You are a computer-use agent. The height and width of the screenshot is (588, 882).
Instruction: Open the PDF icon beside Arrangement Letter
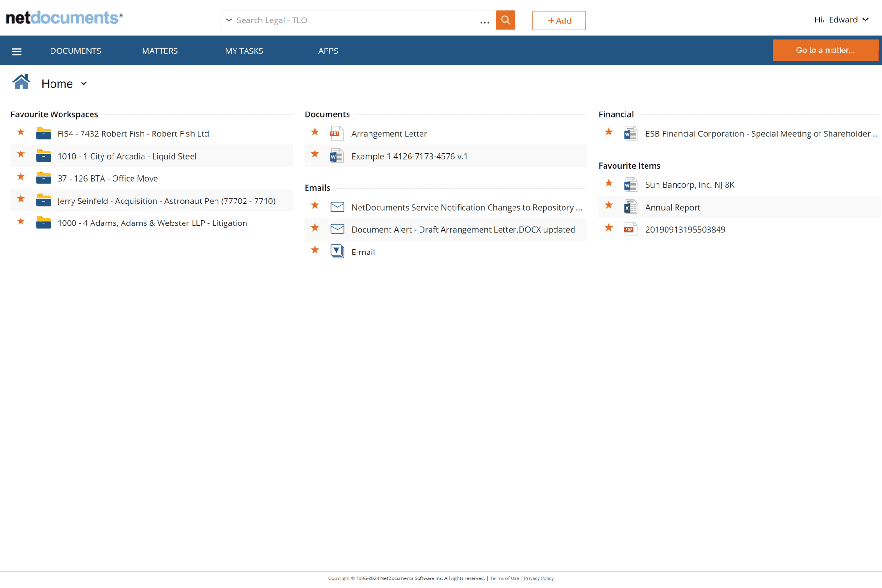click(337, 133)
